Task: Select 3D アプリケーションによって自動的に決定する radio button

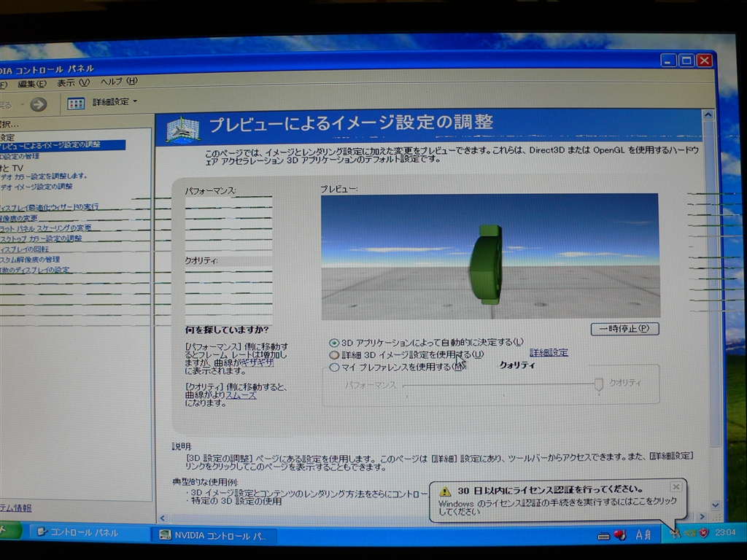Action: pos(334,343)
